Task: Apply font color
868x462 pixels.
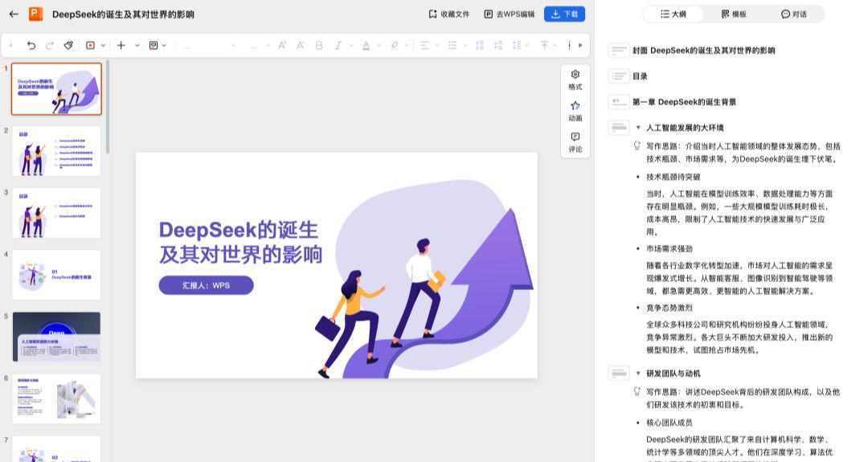Action: click(x=366, y=45)
